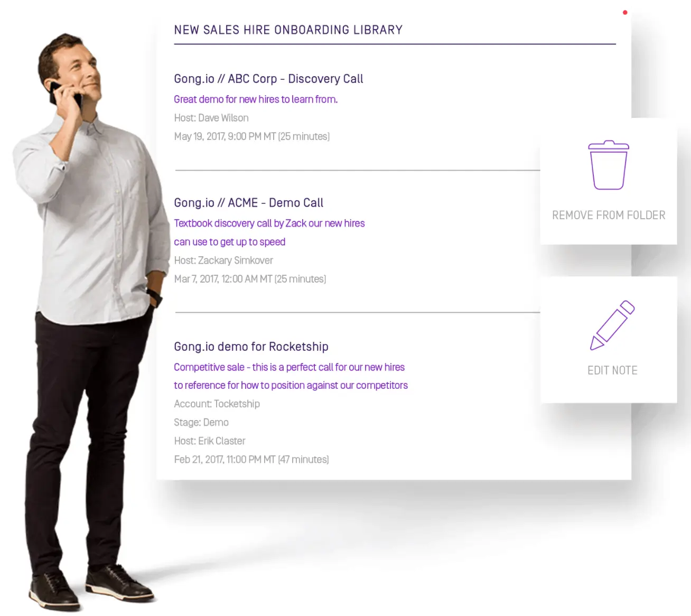
Task: Click the pencil edit icon
Action: point(612,325)
